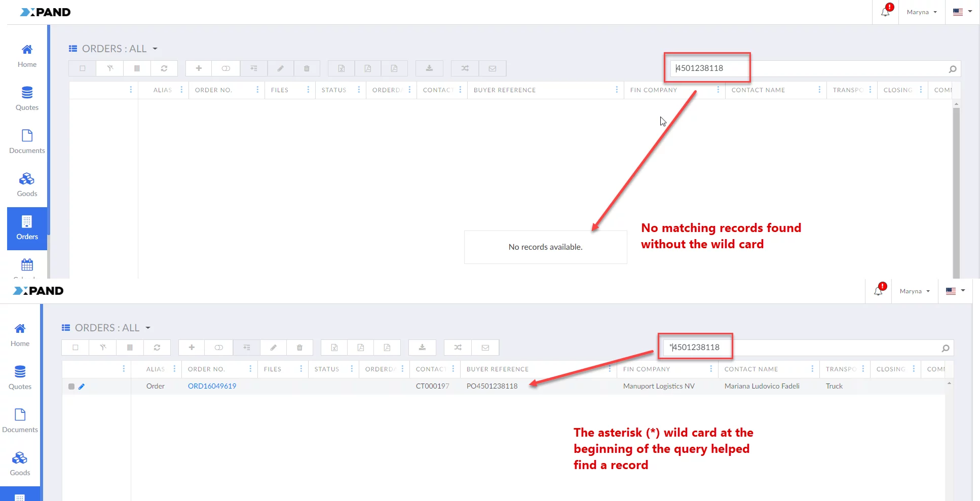Click the plus add icon above the order row grid
The height and width of the screenshot is (501, 980).
[192, 348]
